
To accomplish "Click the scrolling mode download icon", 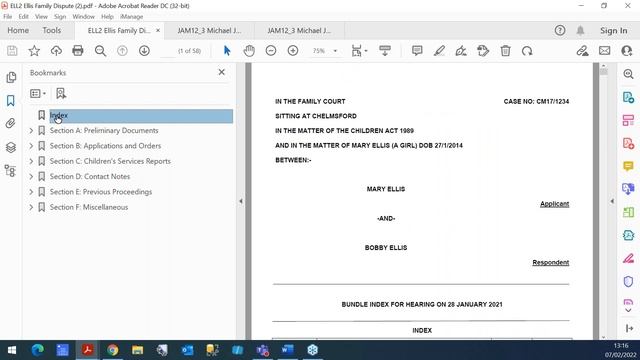I will (385, 51).
